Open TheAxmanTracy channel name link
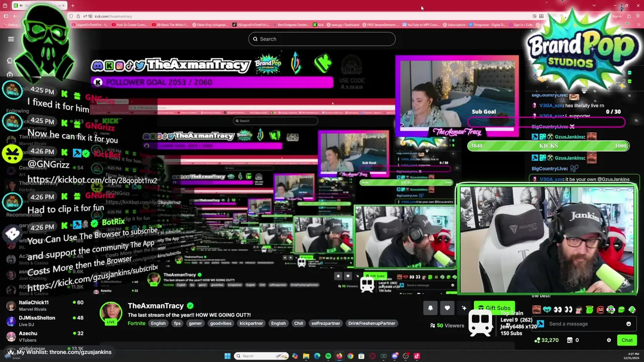Viewport: 644px width, 362px height. pos(155,306)
